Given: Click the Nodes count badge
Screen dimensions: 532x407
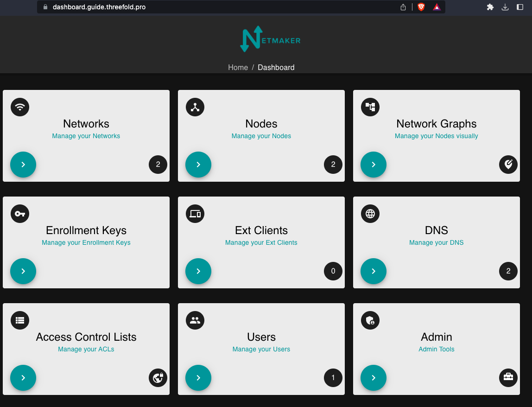Looking at the screenshot, I should coord(333,165).
